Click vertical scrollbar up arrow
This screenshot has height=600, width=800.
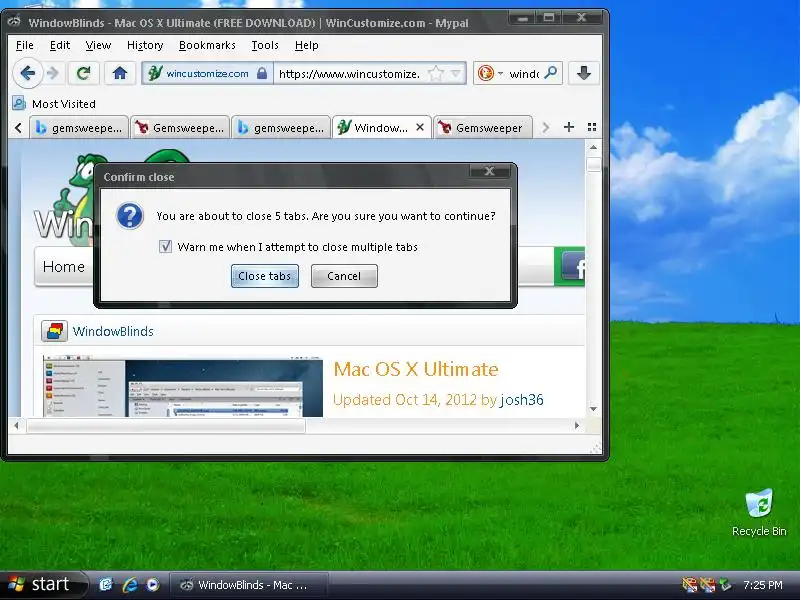[593, 147]
